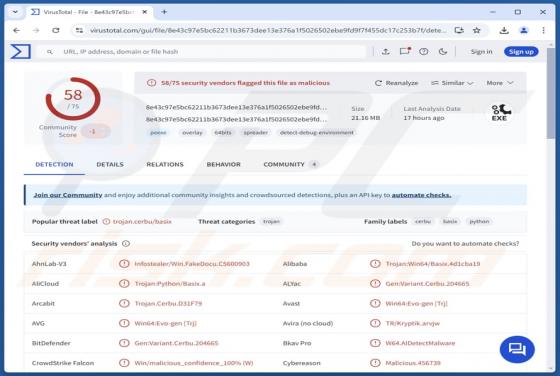
Task: Click the help question mark icon
Action: click(x=424, y=52)
